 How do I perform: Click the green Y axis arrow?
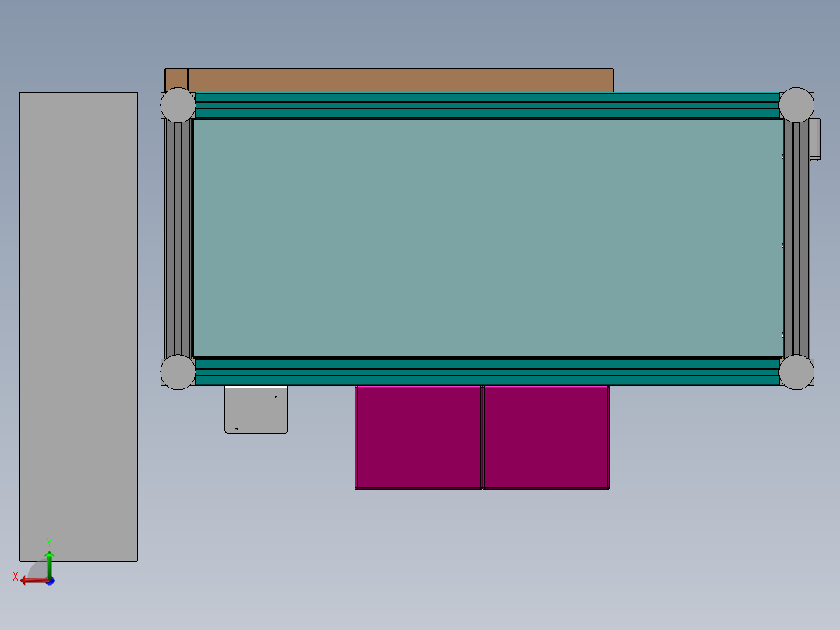(x=49, y=564)
